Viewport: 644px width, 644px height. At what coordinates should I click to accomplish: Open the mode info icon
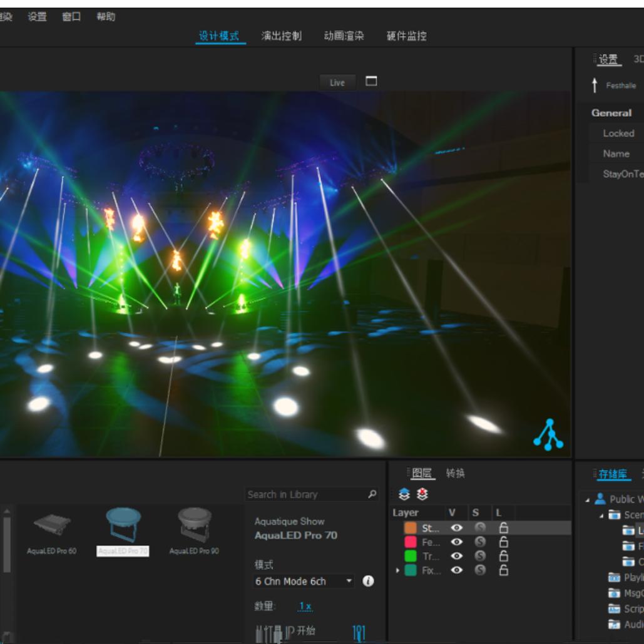(369, 581)
